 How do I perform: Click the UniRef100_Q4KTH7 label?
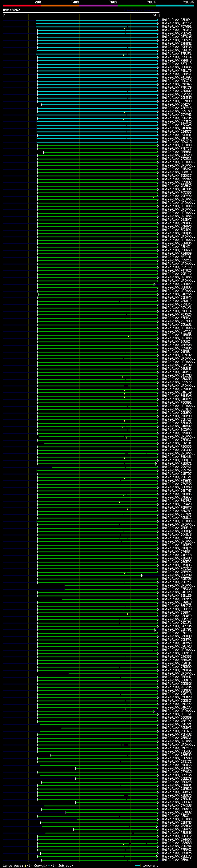[x=176, y=491]
